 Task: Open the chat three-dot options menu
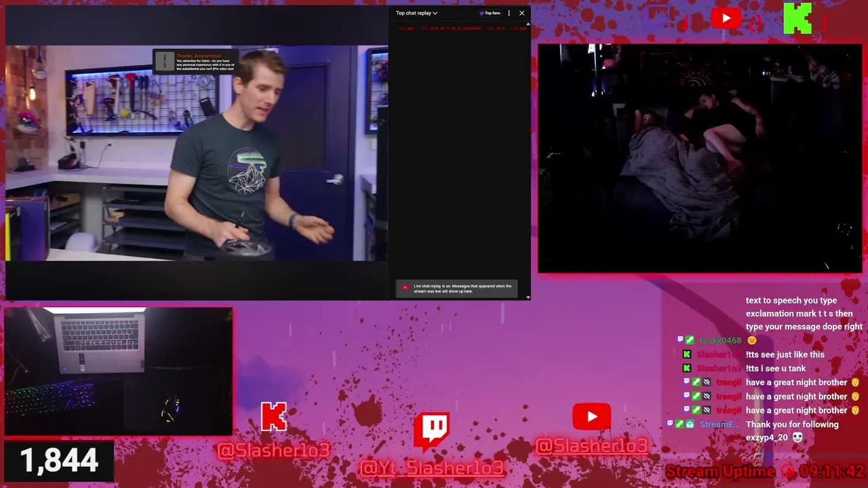click(509, 13)
